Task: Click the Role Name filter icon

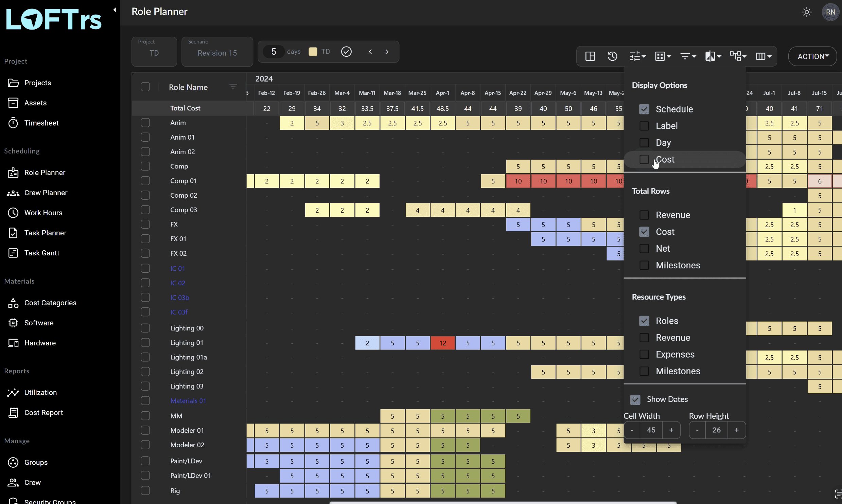Action: click(x=233, y=87)
